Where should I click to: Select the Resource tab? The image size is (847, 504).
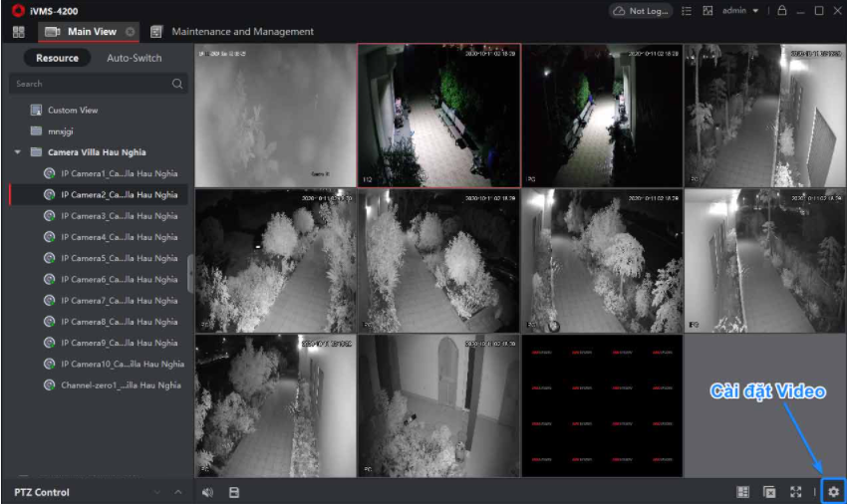57,58
